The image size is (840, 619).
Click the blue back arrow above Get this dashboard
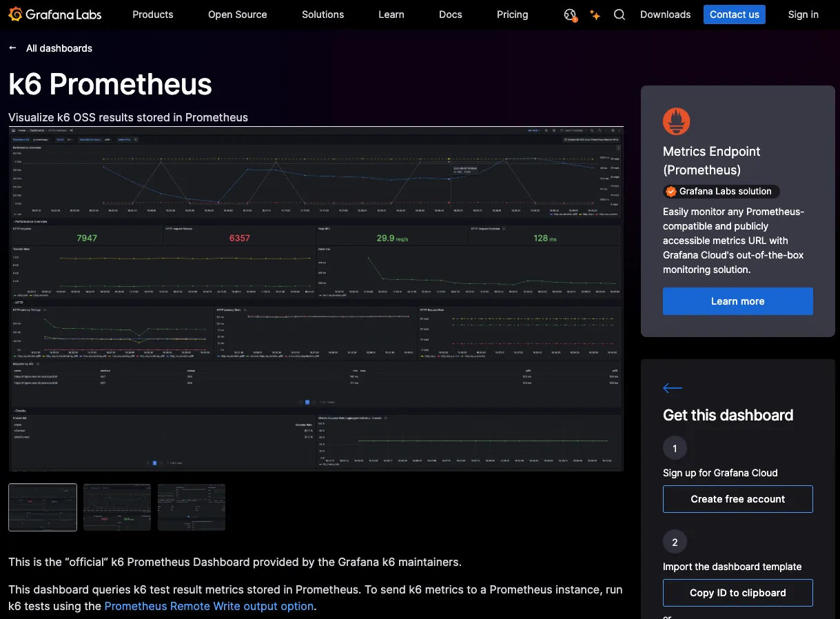673,388
